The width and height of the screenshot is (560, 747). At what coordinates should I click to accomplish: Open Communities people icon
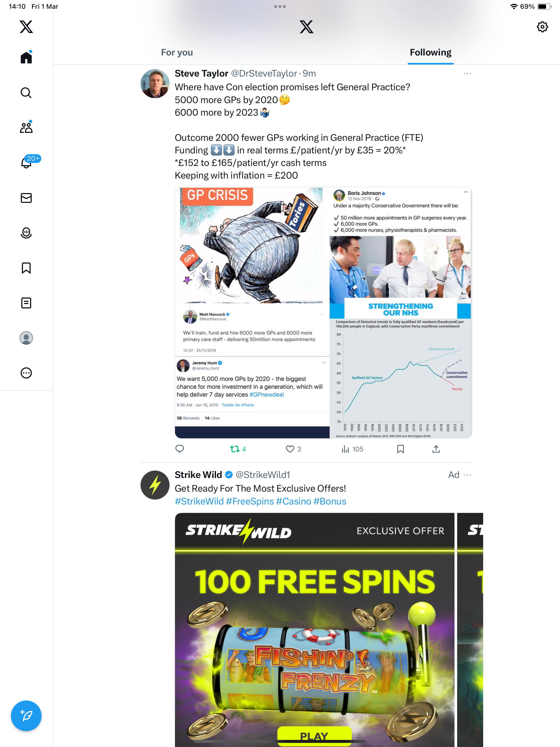point(26,127)
